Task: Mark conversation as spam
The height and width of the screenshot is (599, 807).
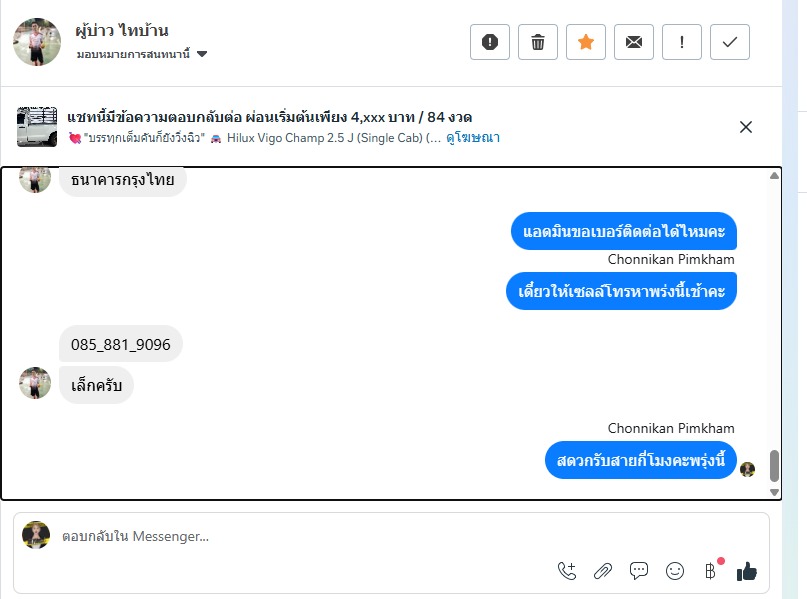Action: pos(490,42)
